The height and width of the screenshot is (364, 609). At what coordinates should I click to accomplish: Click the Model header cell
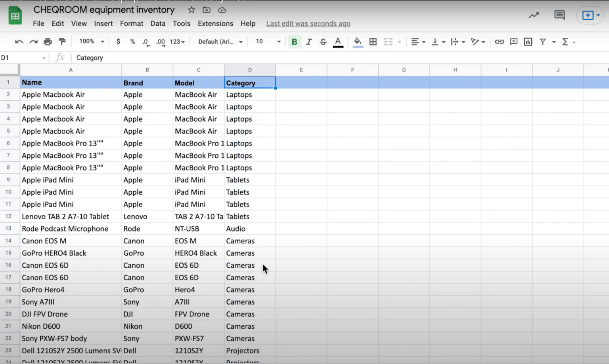(199, 83)
